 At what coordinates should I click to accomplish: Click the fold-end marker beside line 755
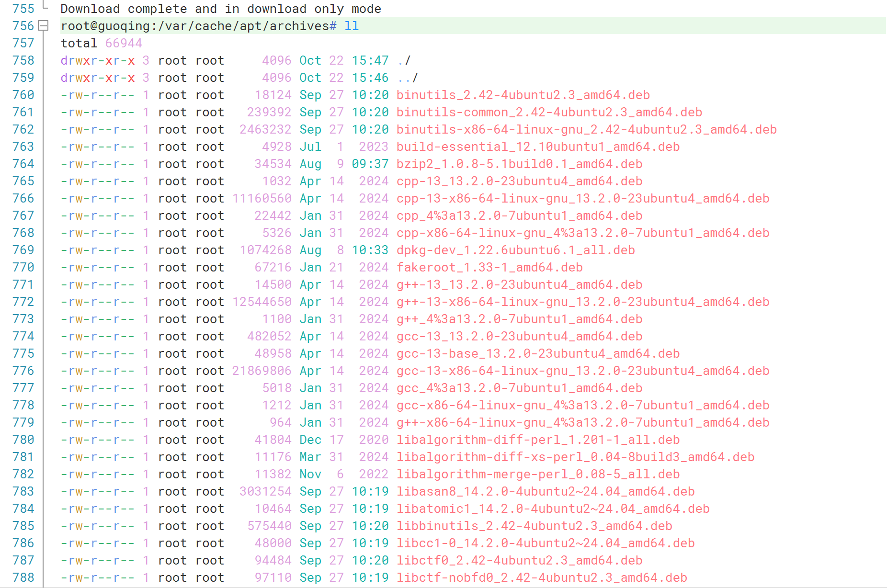coord(43,6)
